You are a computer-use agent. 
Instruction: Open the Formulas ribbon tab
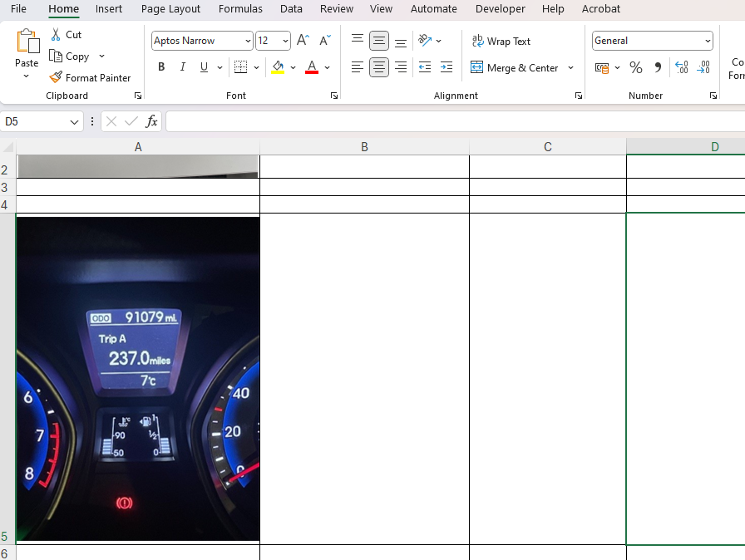pos(240,9)
